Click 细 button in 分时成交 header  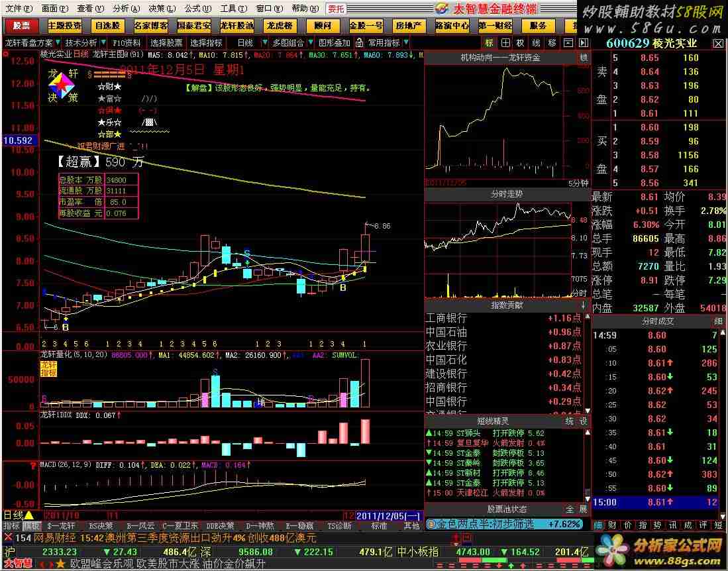pos(718,321)
